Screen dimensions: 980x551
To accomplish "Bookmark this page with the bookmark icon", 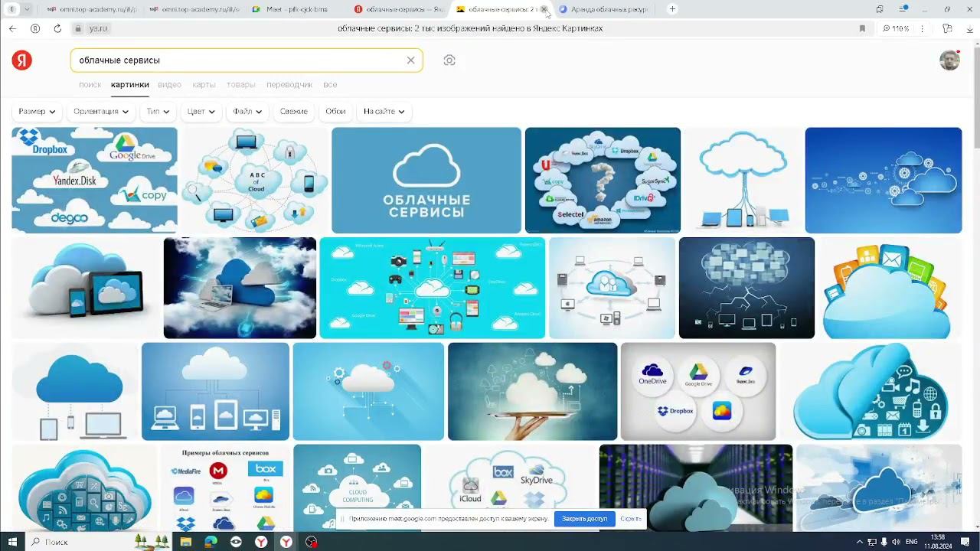I will [x=862, y=28].
